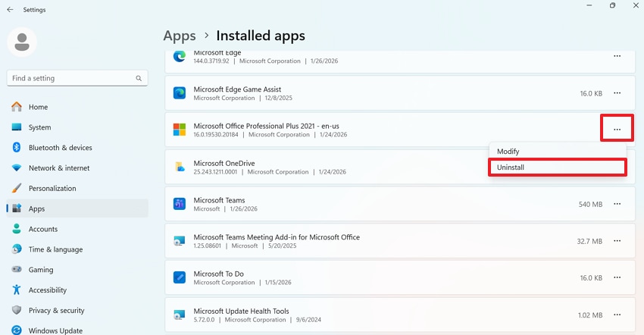This screenshot has height=335, width=644.
Task: Open Bluetooth & devices settings
Action: (77, 148)
